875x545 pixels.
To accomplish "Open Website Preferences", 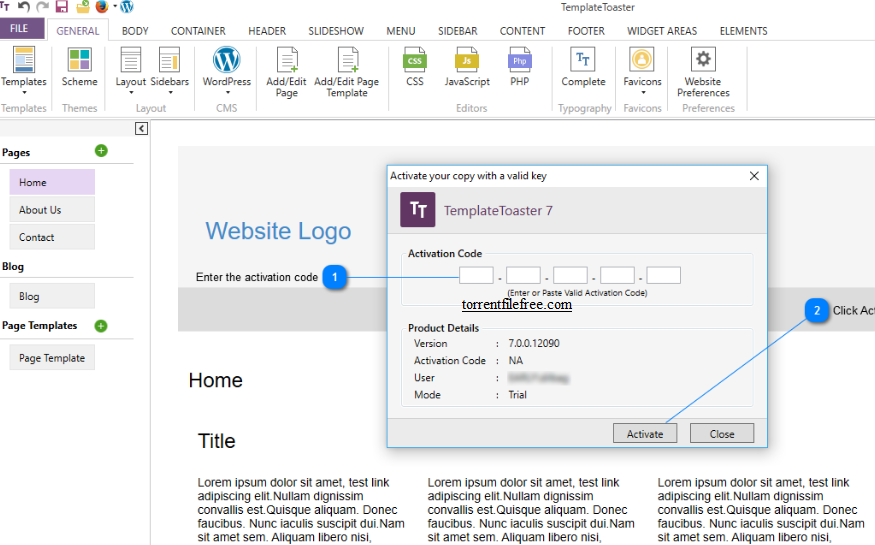I will click(x=703, y=59).
